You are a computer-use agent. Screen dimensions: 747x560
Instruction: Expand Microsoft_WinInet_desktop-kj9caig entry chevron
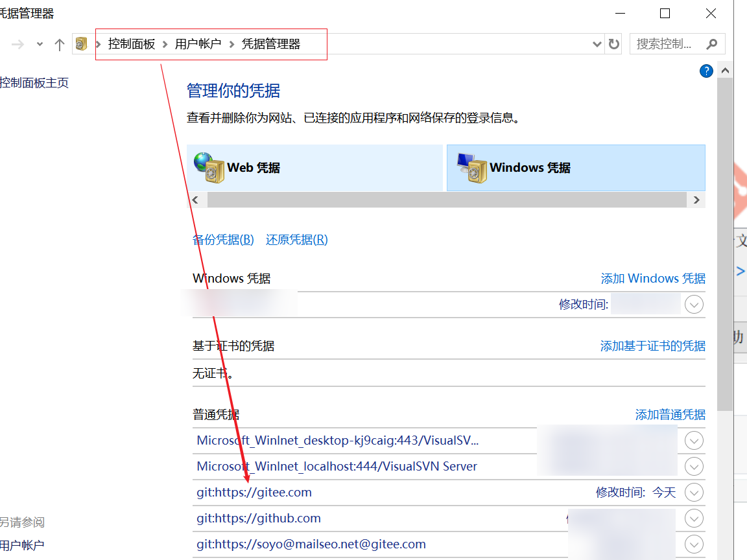(x=694, y=441)
